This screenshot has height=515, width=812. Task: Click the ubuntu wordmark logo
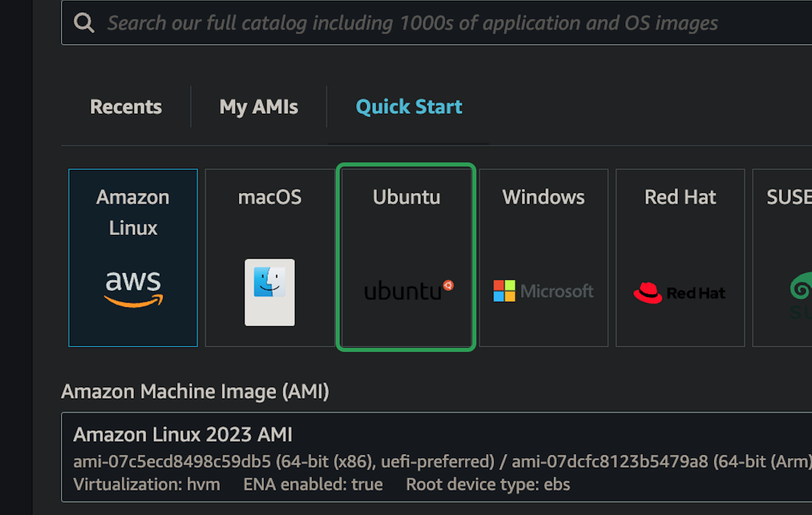(409, 290)
